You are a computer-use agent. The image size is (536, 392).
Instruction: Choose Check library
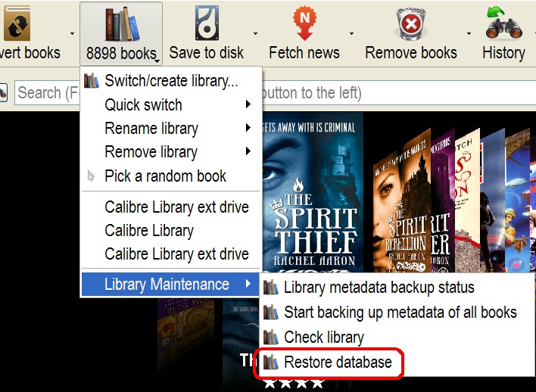(x=397, y=338)
